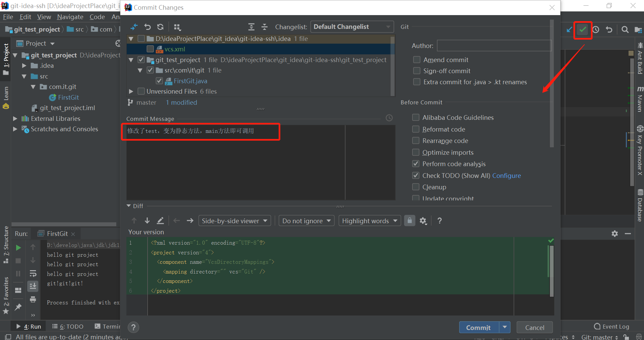This screenshot has width=644, height=340.
Task: Open the FirstGit run tab
Action: point(56,234)
